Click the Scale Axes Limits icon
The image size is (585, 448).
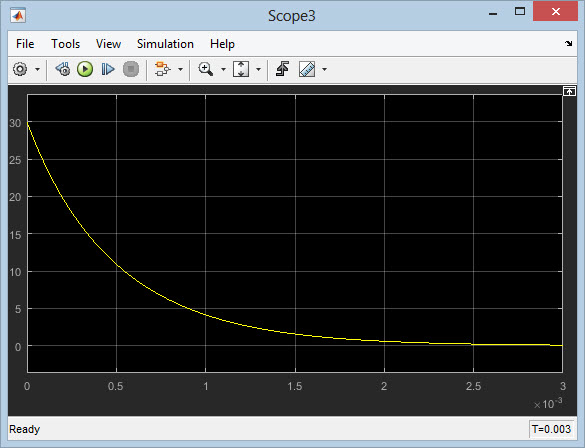[241, 69]
